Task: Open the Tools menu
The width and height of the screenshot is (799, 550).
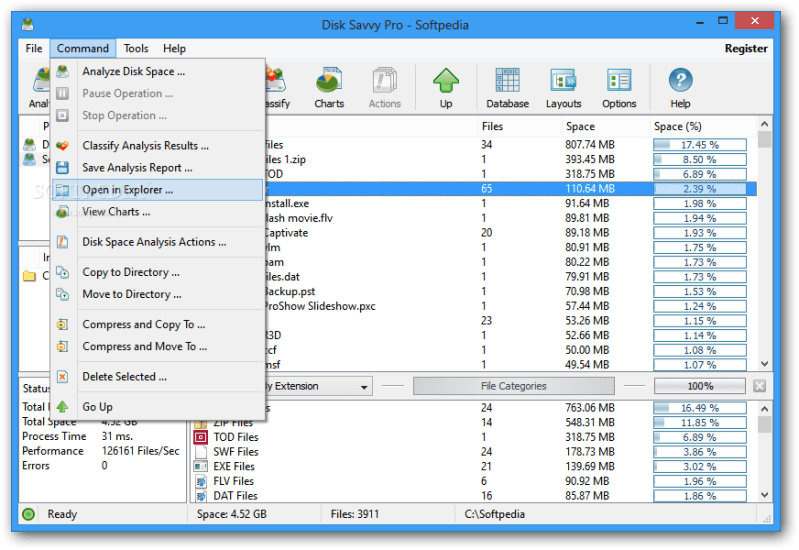Action: (x=136, y=48)
